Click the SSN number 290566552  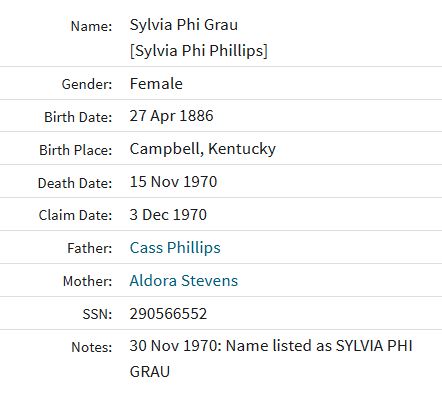(x=168, y=314)
